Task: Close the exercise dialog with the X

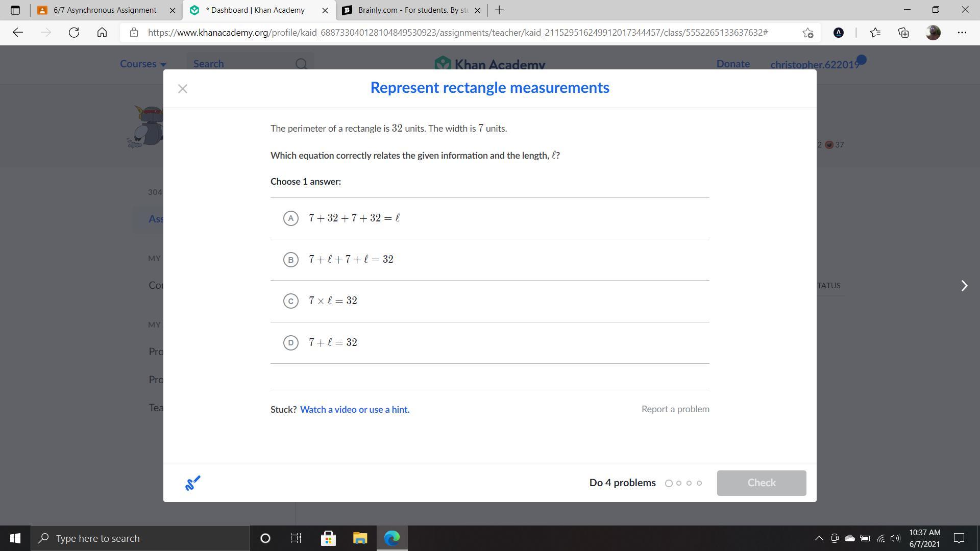Action: click(x=183, y=89)
